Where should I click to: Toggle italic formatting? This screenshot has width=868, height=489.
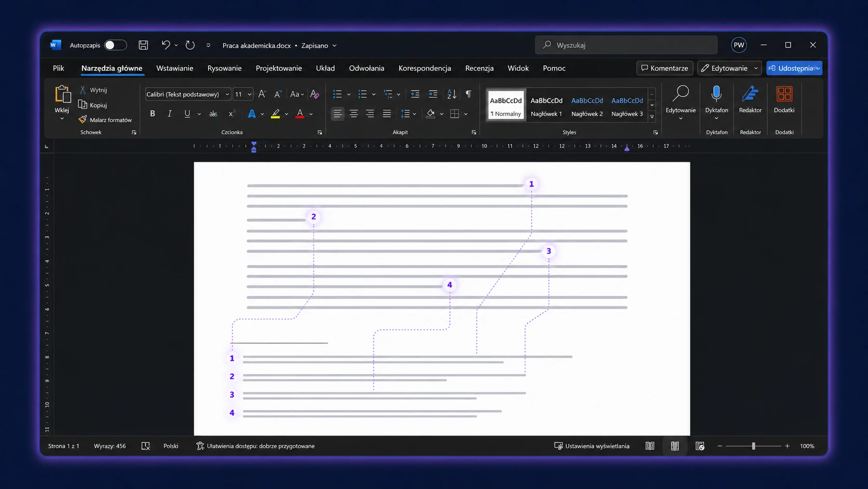(x=169, y=114)
